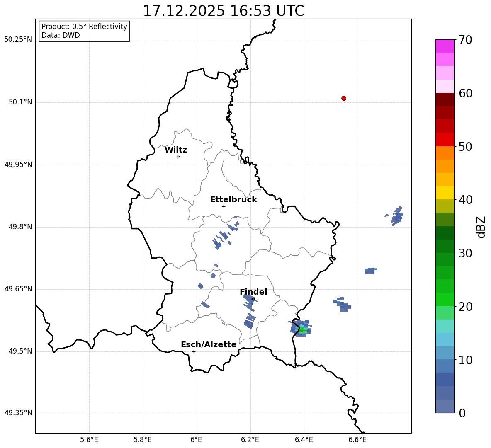Click the yellow colorbar segment above 40
491x448 pixels.
[445, 193]
